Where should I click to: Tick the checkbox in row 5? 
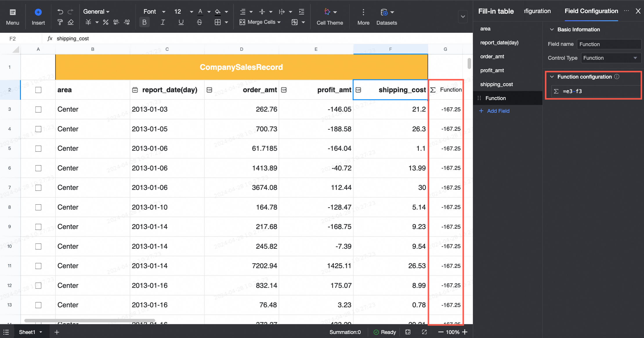[38, 148]
